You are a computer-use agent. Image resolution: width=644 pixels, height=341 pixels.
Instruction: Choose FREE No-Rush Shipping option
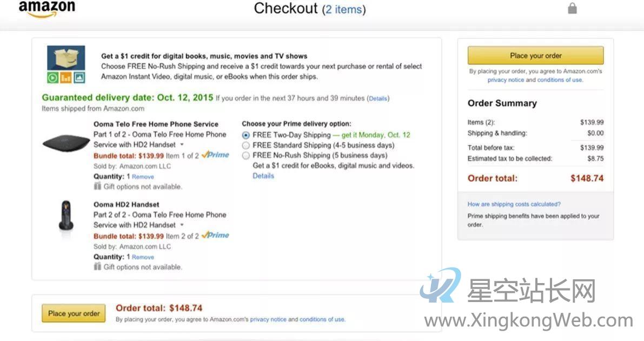tap(245, 155)
